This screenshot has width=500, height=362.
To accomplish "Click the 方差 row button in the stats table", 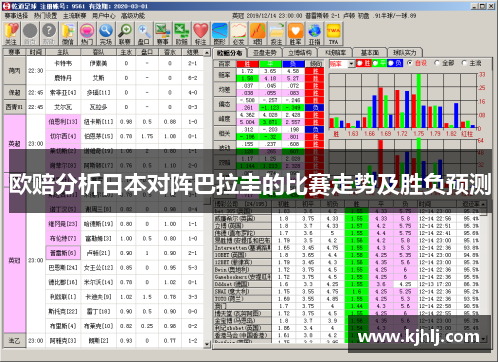I will [x=224, y=89].
